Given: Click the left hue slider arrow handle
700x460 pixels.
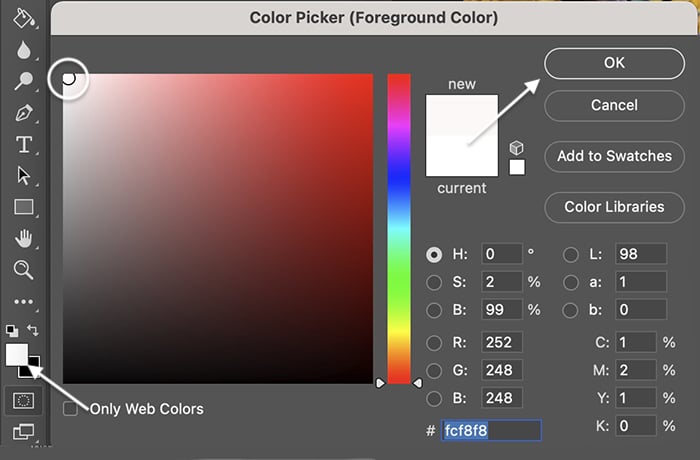Looking at the screenshot, I should click(x=380, y=383).
